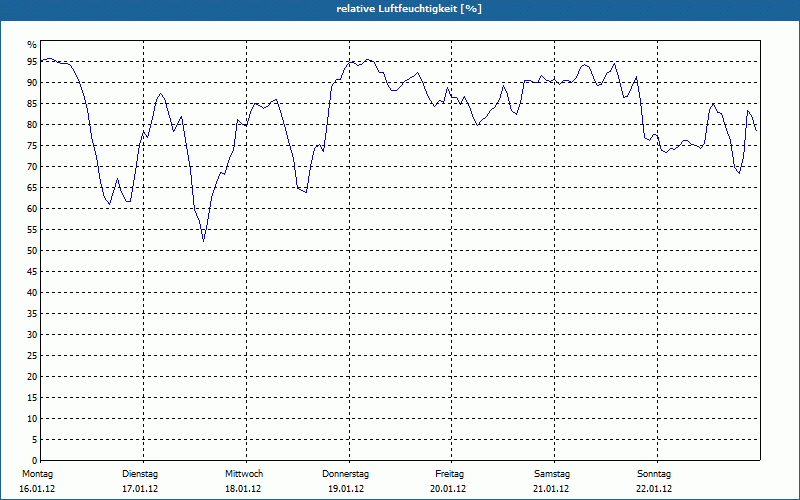Viewport: 800px width, 500px height.
Task: Click the 'Dienstag' axis label
Action: pyautogui.click(x=140, y=474)
